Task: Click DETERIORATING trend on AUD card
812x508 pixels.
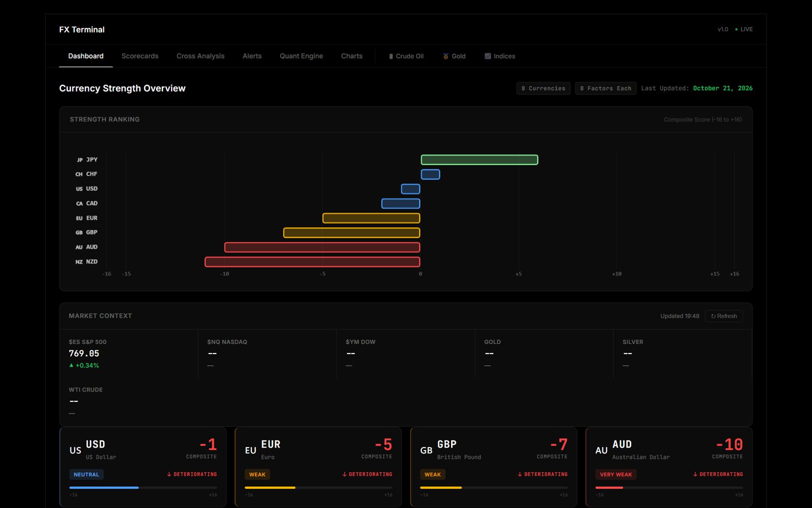Action: pos(718,474)
